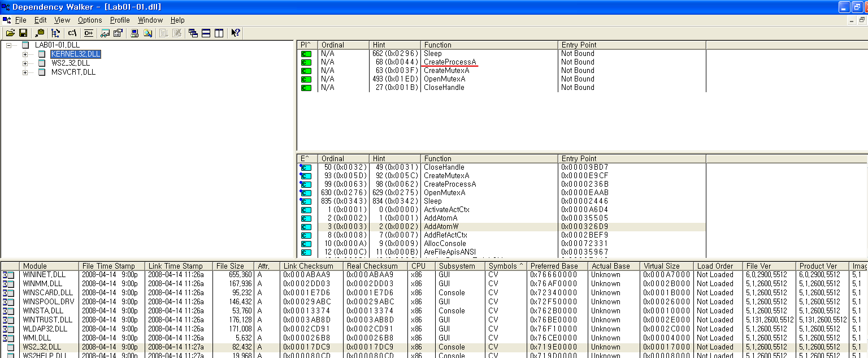Viewport: 868px width, 358px height.
Task: Toggle Undecorate C++ Functions button
Action: point(89,33)
